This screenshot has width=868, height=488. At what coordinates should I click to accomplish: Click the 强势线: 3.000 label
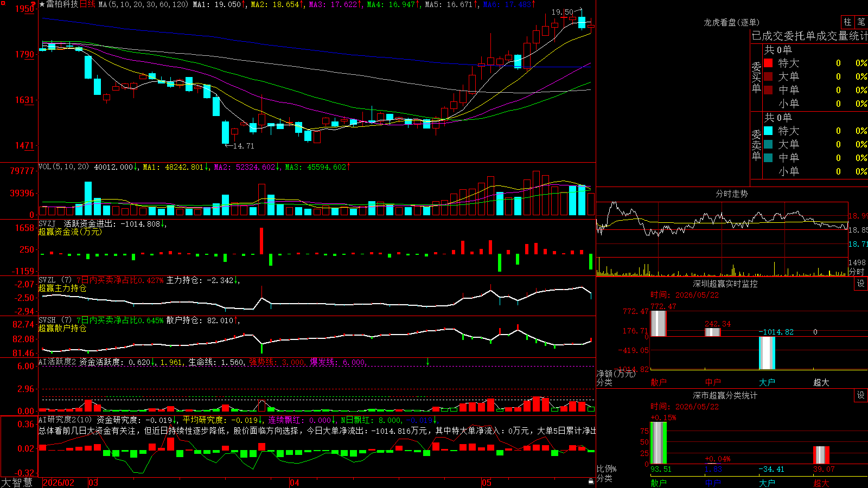pos(276,362)
